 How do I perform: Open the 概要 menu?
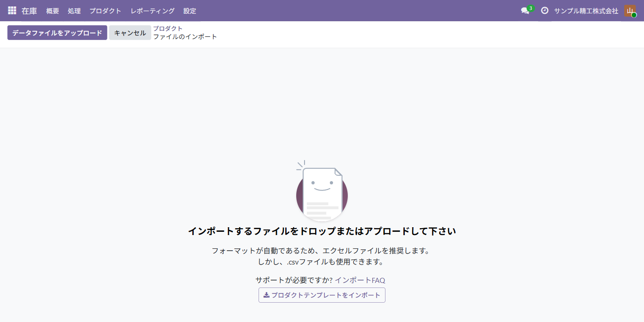point(52,11)
